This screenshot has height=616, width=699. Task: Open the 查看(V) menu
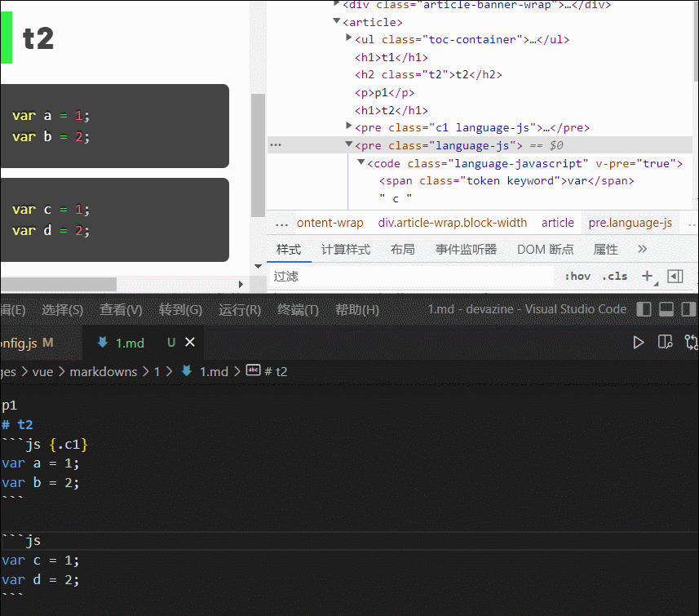(x=121, y=309)
